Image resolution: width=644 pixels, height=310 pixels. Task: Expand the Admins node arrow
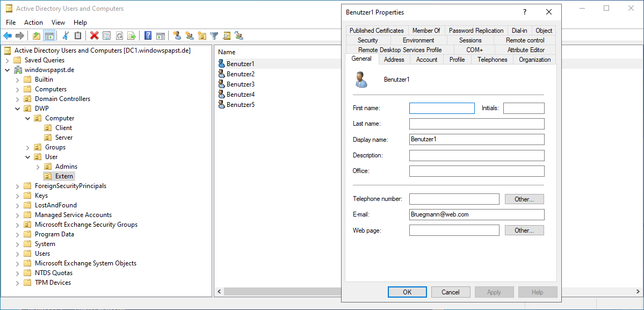point(38,167)
